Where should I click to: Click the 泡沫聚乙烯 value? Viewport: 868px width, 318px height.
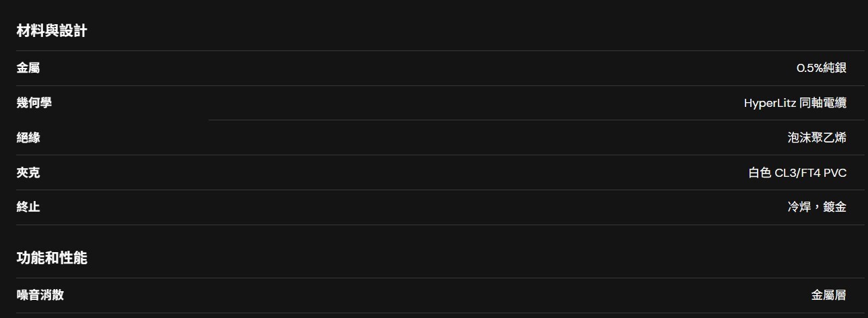point(817,138)
